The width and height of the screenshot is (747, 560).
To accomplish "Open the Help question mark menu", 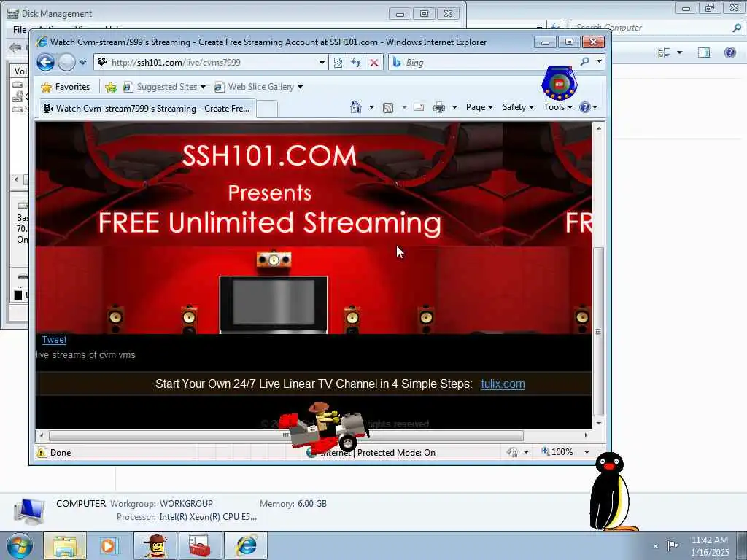I will [589, 107].
